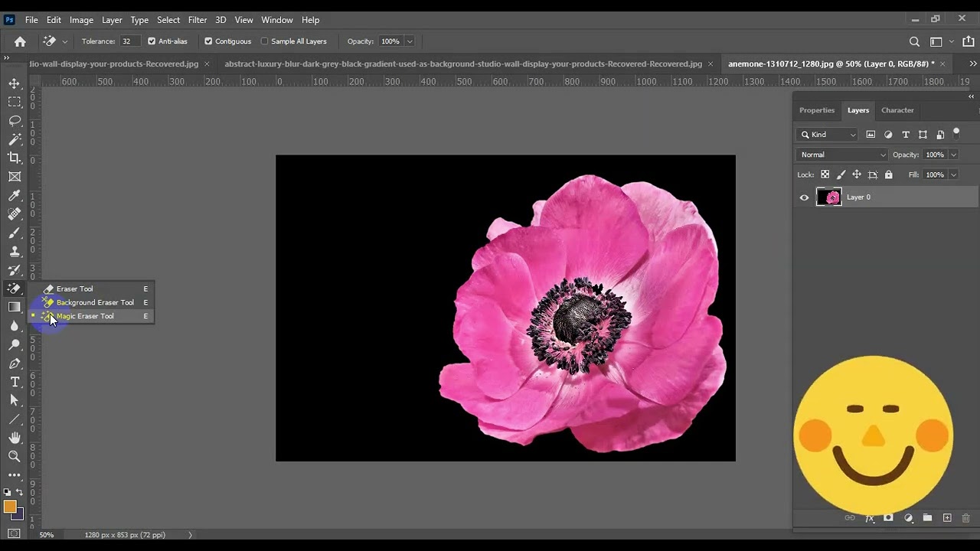
Task: Open layer Opacity slider dropdown arrow
Action: 953,155
